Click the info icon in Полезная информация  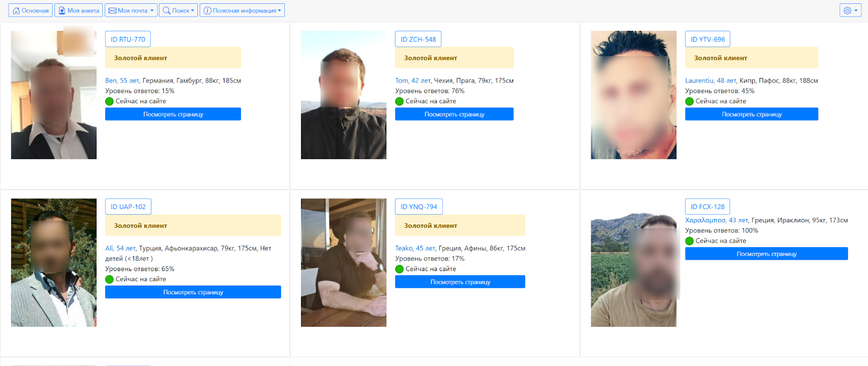(x=207, y=10)
